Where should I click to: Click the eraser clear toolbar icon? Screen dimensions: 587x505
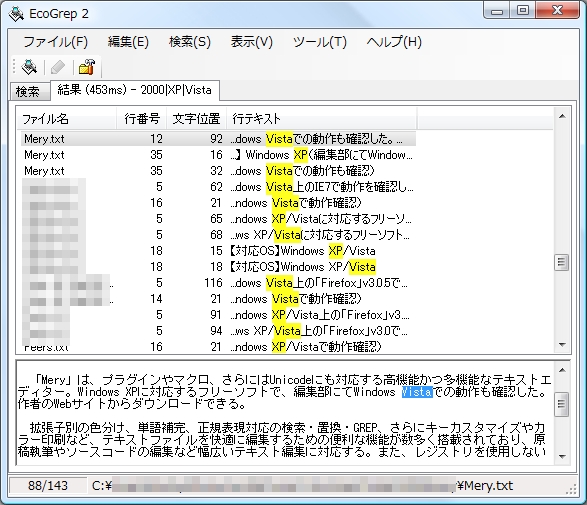tap(58, 68)
